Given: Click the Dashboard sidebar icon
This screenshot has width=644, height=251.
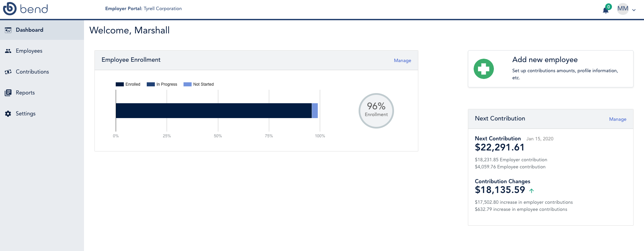Looking at the screenshot, I should coord(8,30).
